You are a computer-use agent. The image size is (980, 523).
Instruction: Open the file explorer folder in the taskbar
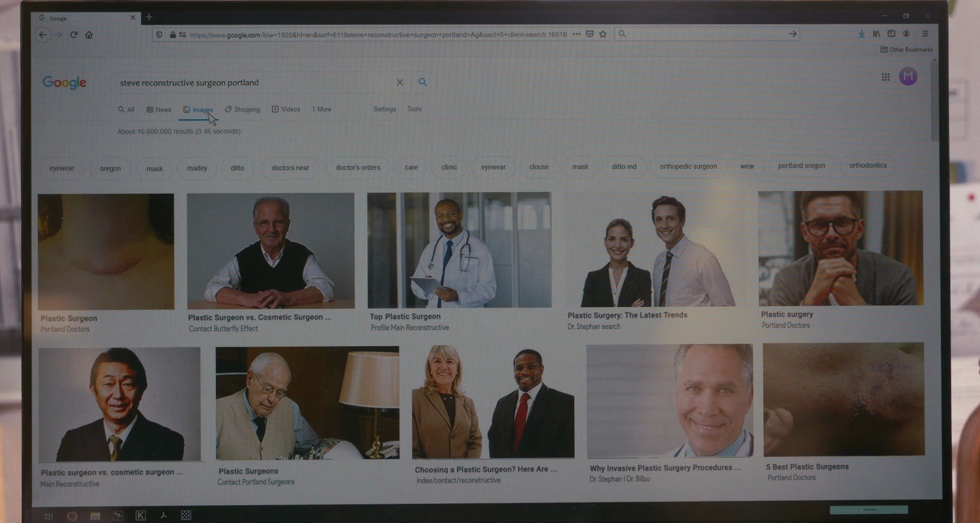(95, 516)
